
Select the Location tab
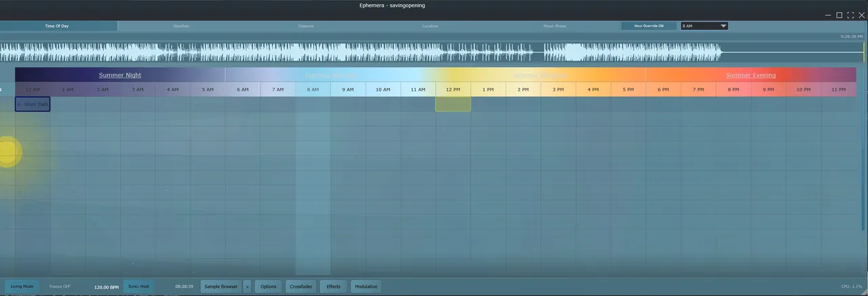pos(430,26)
